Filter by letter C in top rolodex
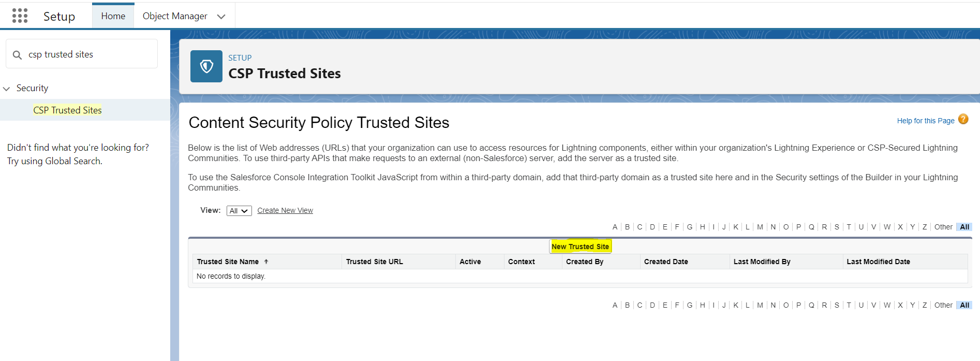This screenshot has height=361, width=980. pos(640,227)
